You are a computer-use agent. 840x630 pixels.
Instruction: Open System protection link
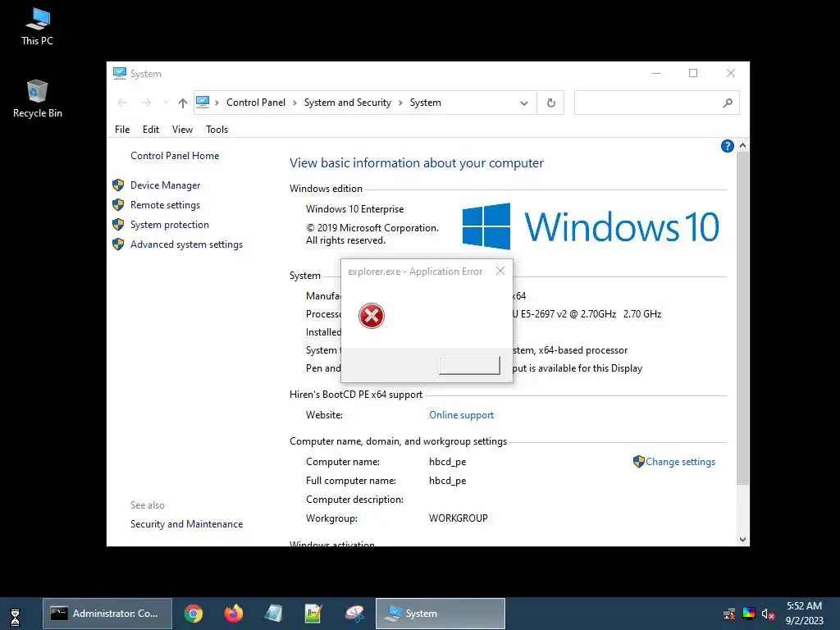(x=169, y=225)
